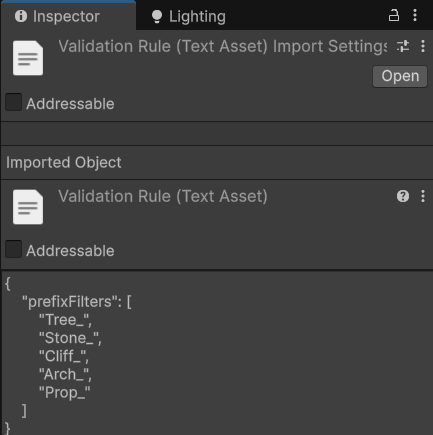Click the Imported Object section header
This screenshot has height=435, width=433.
pos(64,163)
